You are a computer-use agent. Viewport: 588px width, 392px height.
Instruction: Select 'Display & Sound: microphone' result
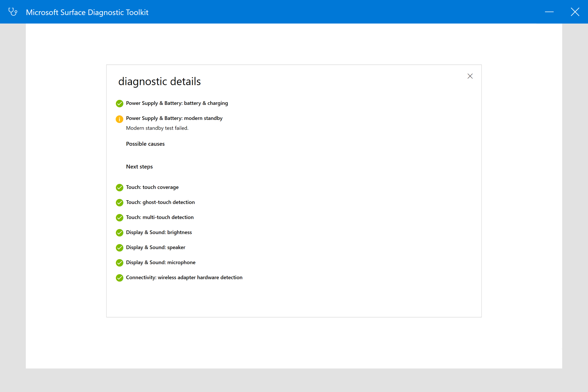pyautogui.click(x=161, y=262)
